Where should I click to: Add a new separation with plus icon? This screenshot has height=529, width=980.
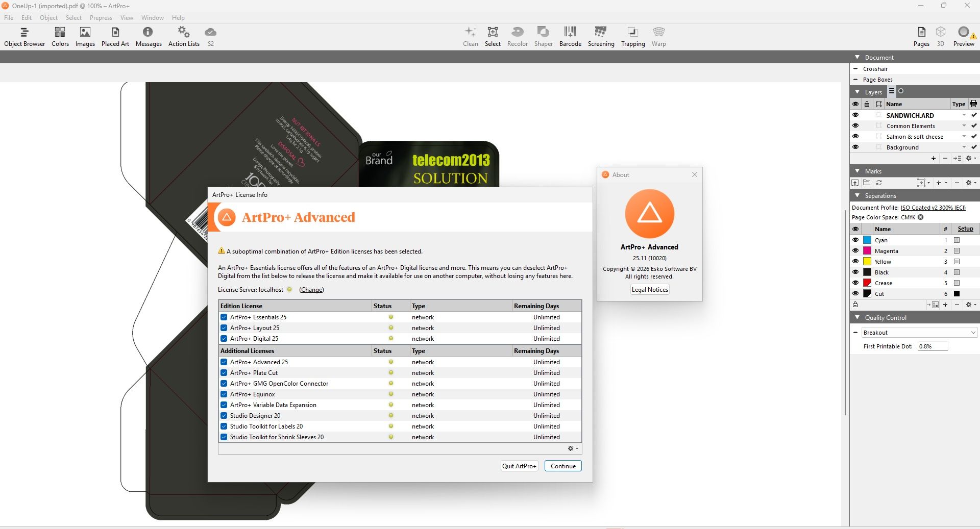coord(945,305)
